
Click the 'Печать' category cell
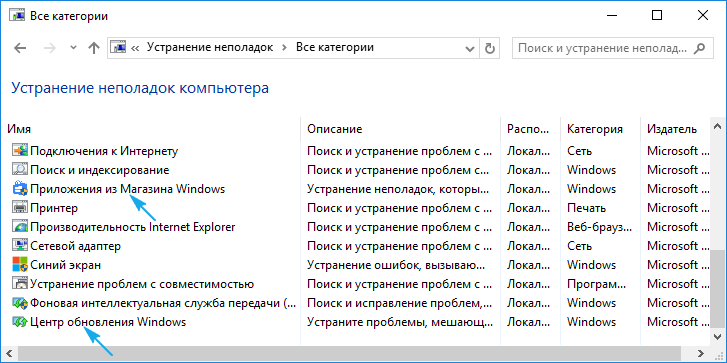point(586,208)
